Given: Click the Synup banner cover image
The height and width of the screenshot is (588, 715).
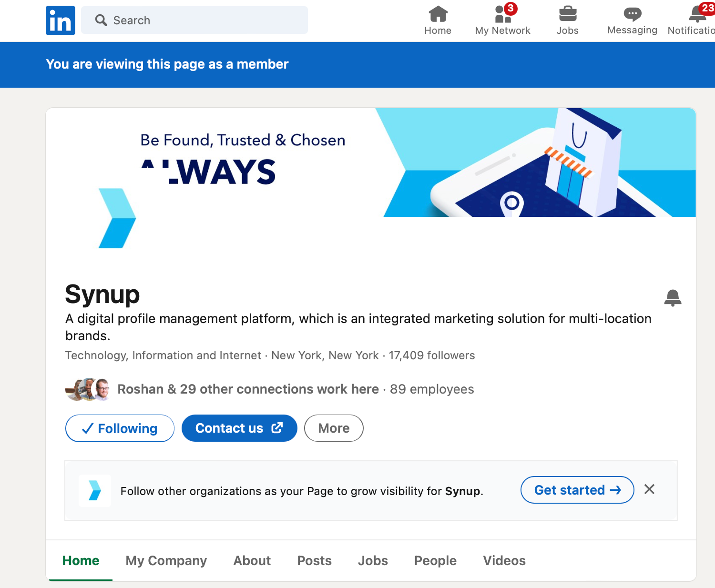Looking at the screenshot, I should point(371,162).
